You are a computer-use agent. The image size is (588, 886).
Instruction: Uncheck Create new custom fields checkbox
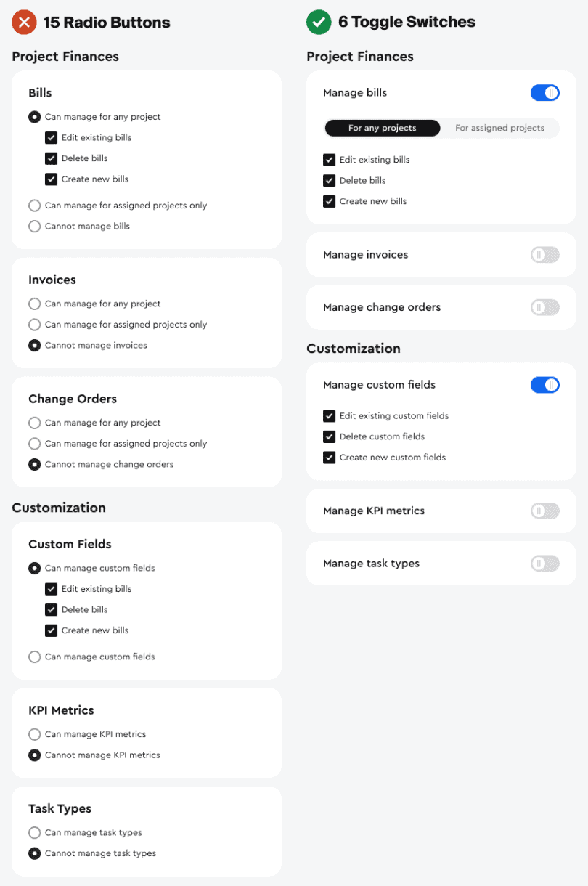point(330,458)
